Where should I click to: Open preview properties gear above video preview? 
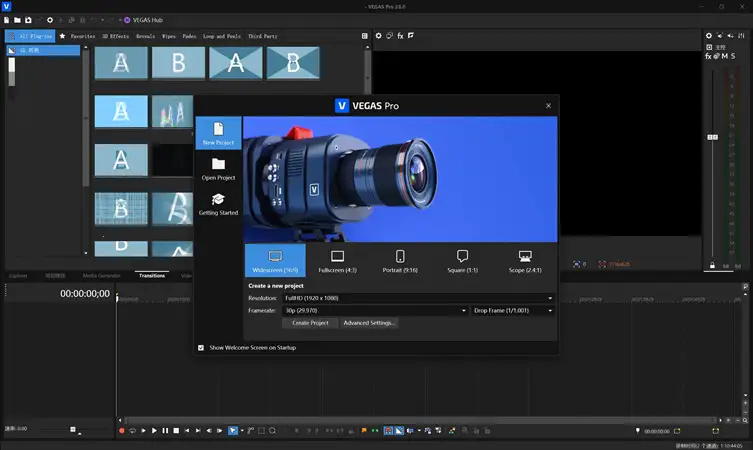tap(378, 36)
